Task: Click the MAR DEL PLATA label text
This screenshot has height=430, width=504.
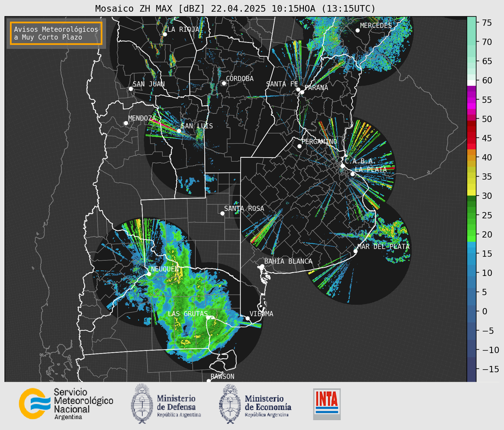Action: (383, 246)
